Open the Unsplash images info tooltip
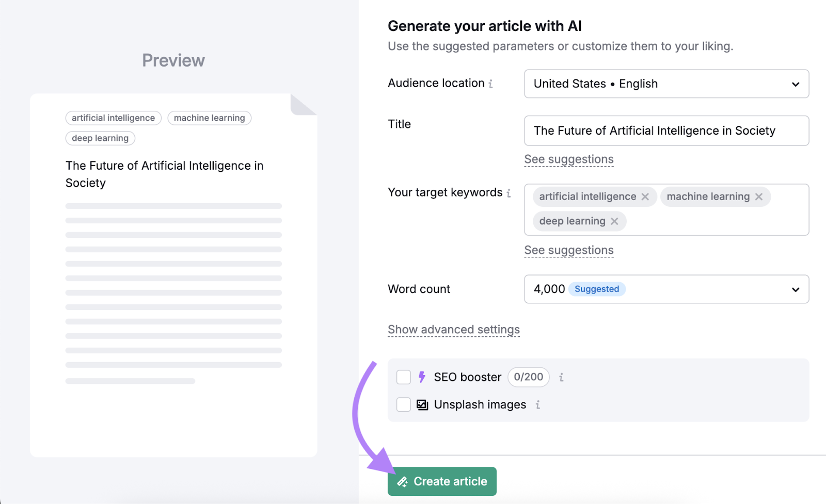This screenshot has width=826, height=504. tap(537, 405)
